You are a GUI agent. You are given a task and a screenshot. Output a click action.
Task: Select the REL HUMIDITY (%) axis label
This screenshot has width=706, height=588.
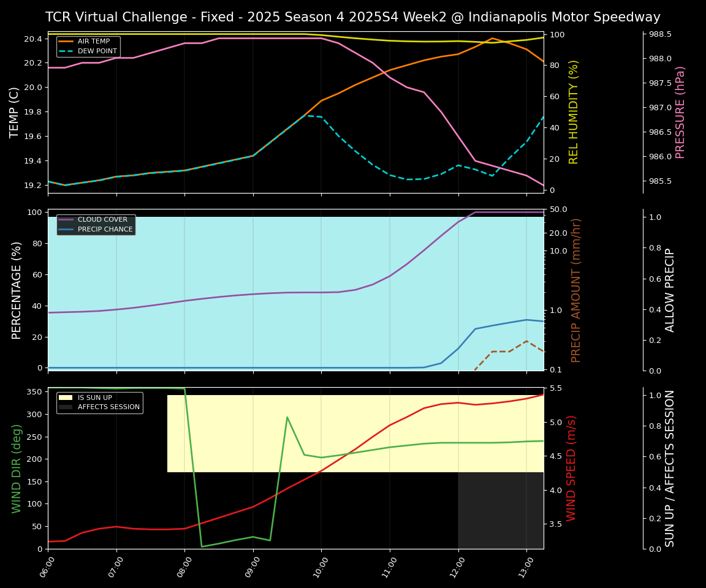coord(574,112)
